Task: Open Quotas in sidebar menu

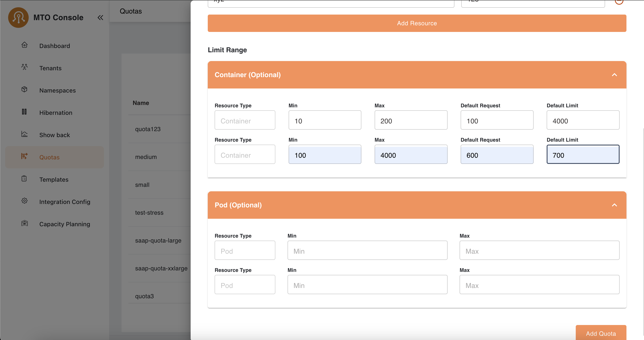Action: [49, 157]
